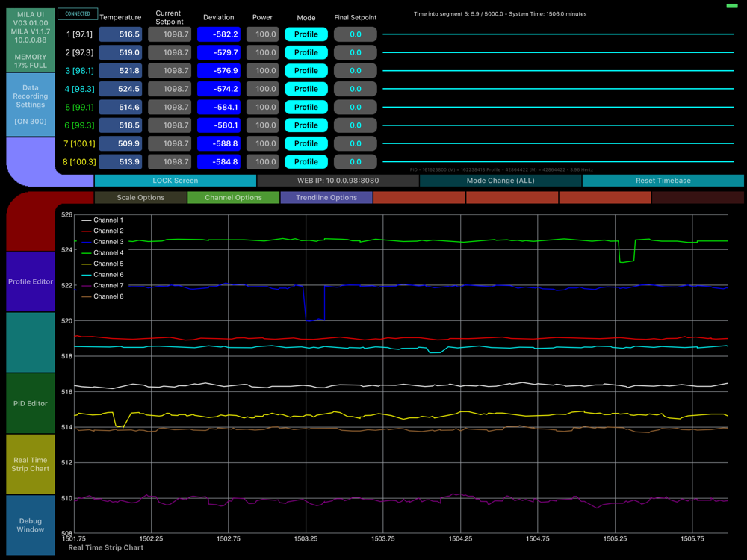
Task: Click channel label 8 [100.3]
Action: tap(80, 162)
